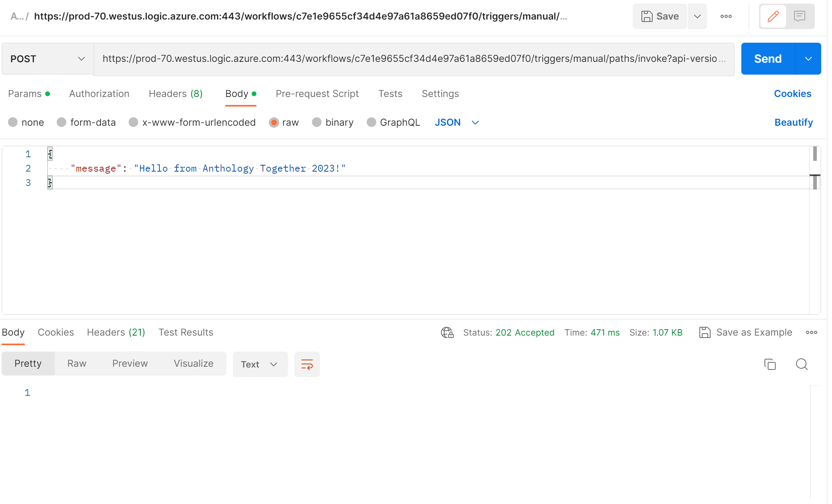832x504 pixels.
Task: Switch to the Authorization tab
Action: point(99,93)
